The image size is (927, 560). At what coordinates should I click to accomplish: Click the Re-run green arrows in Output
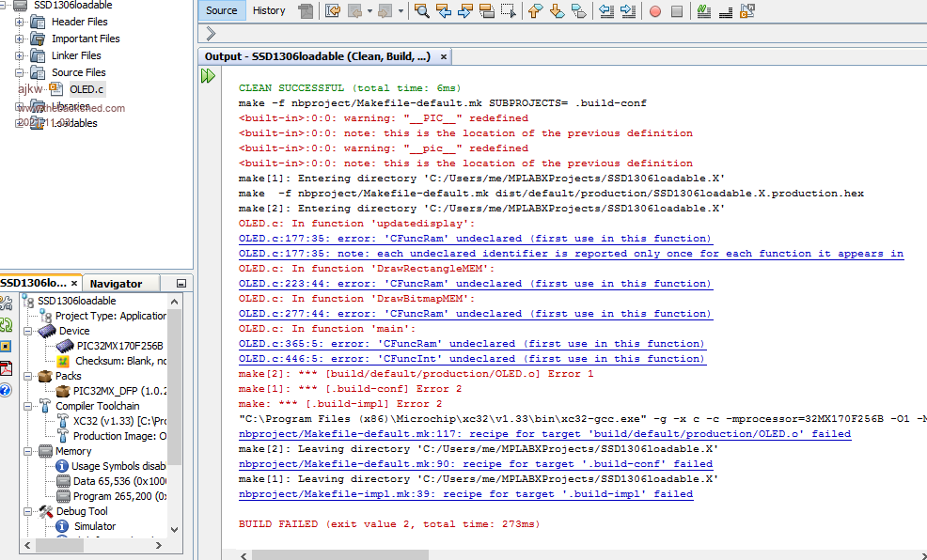[x=208, y=76]
